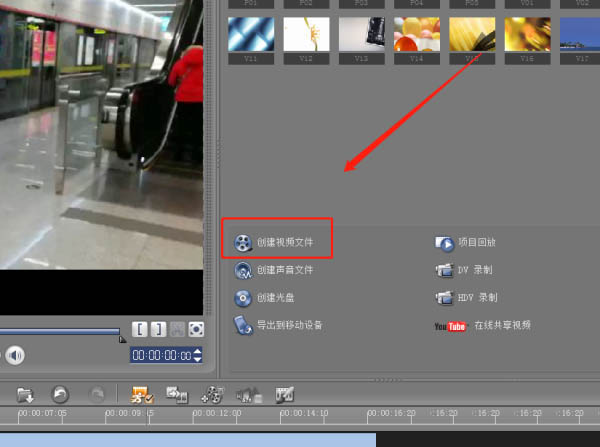Click the folder with download arrow toolbar icon
This screenshot has height=447, width=600.
pyautogui.click(x=25, y=395)
